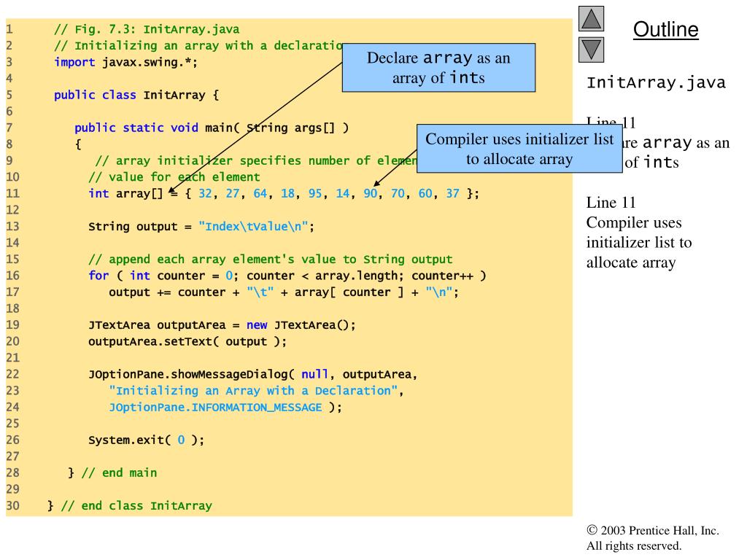
Task: Click line number 11 in the gutter
Action: tap(13, 194)
